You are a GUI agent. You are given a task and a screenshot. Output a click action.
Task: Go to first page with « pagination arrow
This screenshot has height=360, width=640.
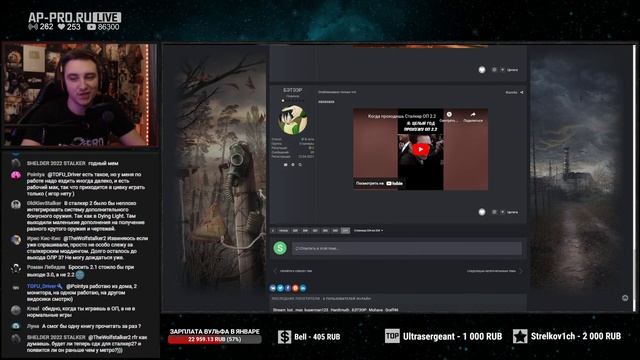click(273, 231)
